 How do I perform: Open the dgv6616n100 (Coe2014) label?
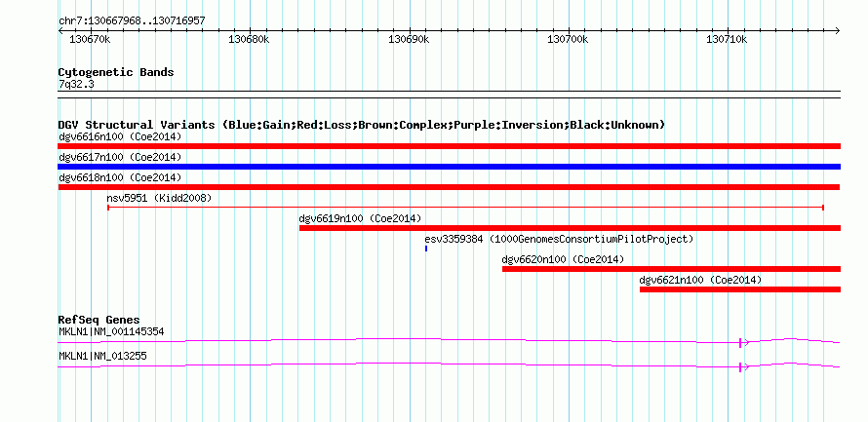120,136
